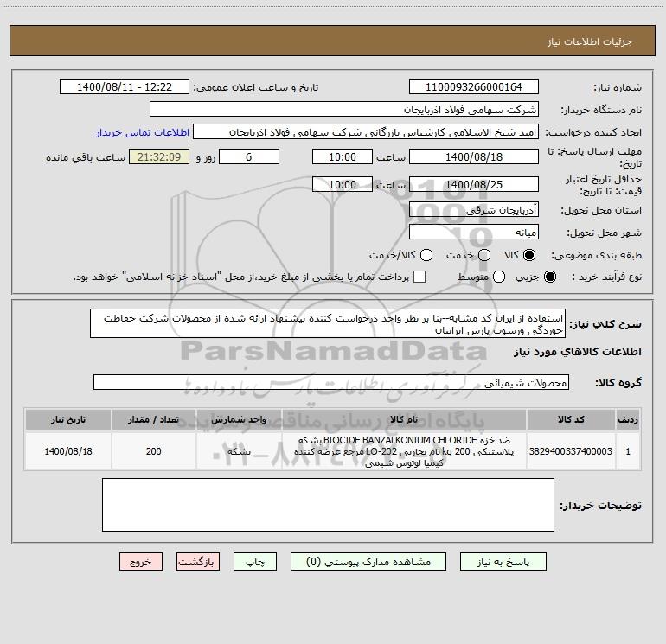Viewport: 666px width, 644px height.
Task: Click the نام کالا column header
Action: (x=404, y=419)
